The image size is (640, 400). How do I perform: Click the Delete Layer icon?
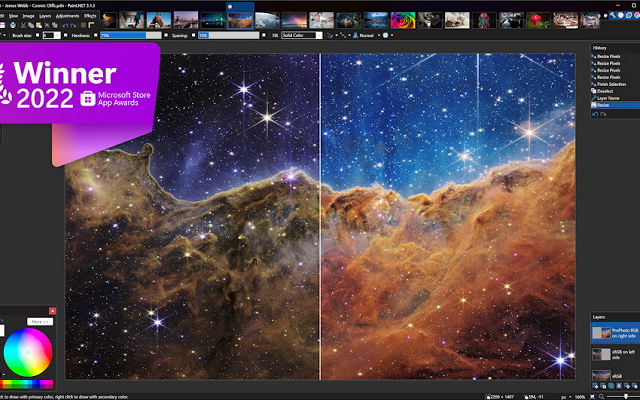(x=604, y=386)
